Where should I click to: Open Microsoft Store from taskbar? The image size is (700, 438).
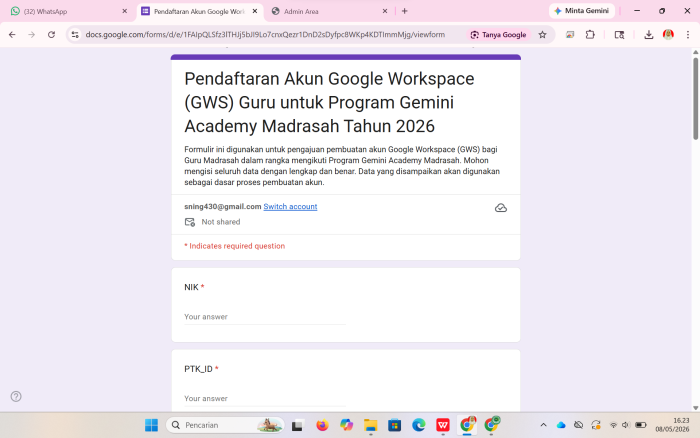[x=394, y=425]
